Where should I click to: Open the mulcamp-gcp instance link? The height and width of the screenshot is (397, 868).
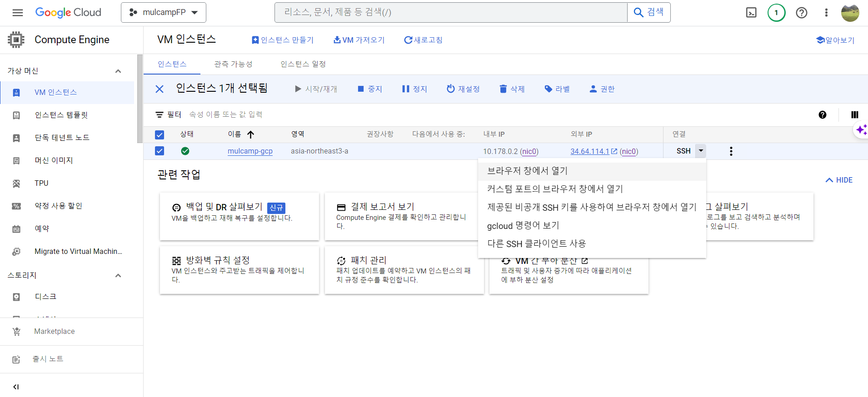pyautogui.click(x=250, y=151)
